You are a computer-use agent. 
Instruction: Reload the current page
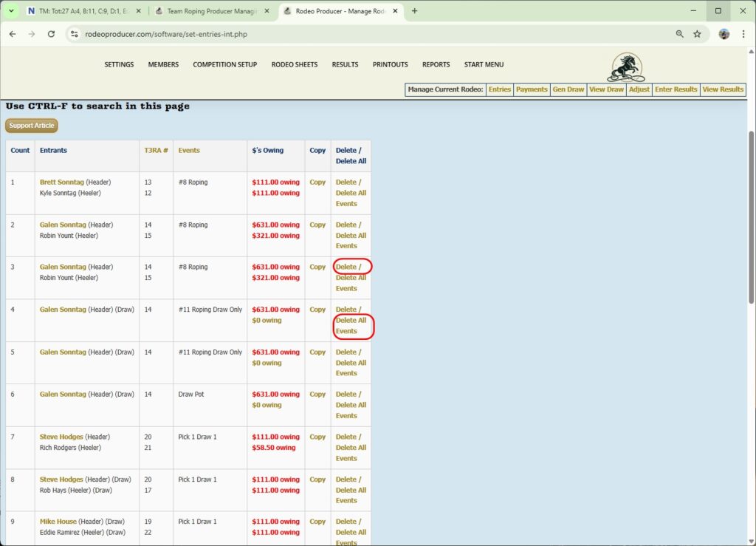[51, 34]
